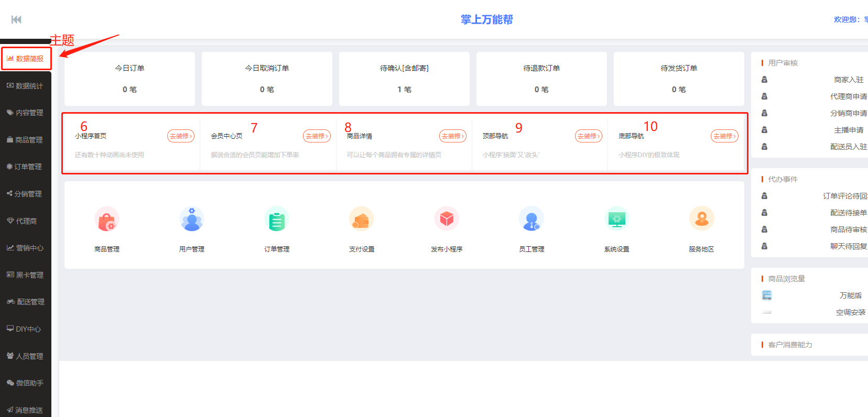Image resolution: width=868 pixels, height=417 pixels.
Task: Click the 发布小程序 cube icon
Action: click(x=447, y=219)
